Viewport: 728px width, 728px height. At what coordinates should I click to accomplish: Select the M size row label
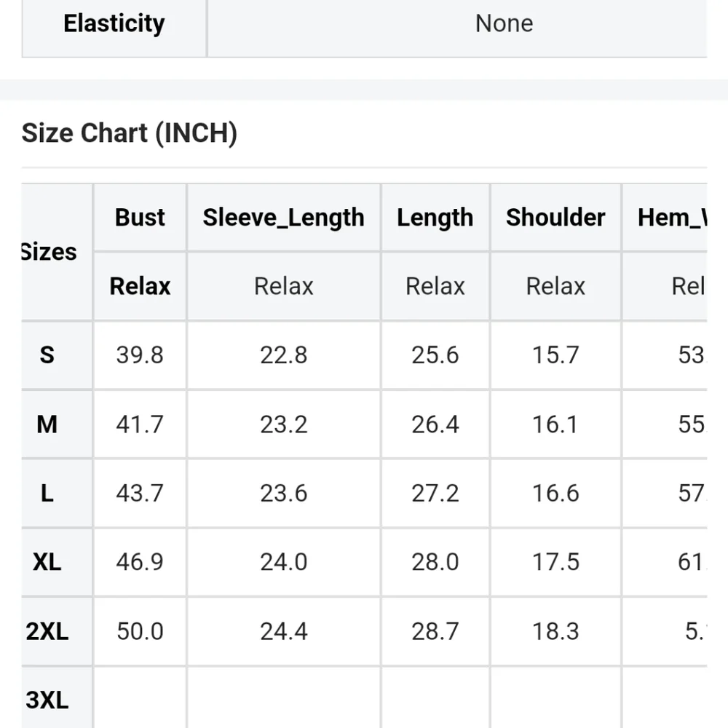47,424
